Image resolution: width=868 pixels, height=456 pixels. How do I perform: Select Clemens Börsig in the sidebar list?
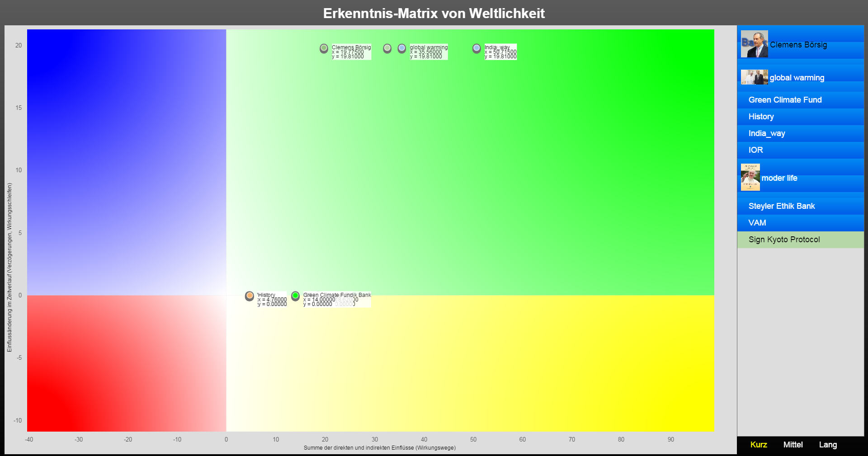pos(800,44)
